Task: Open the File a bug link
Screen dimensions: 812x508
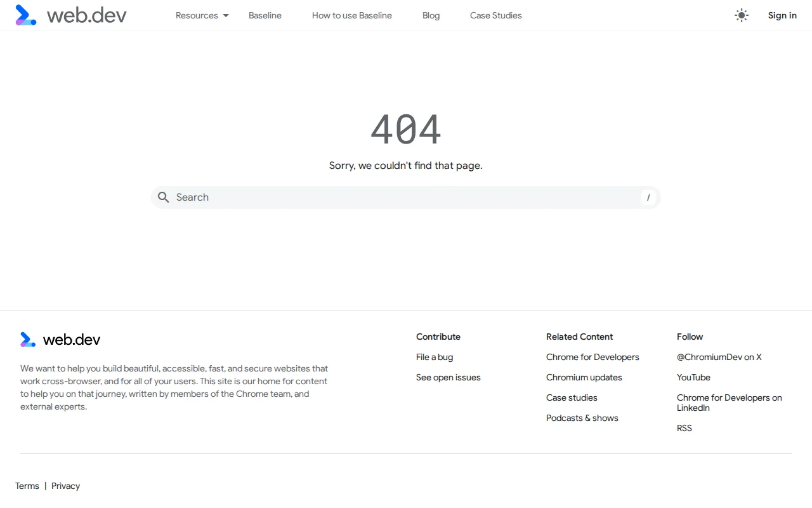Action: (x=434, y=357)
